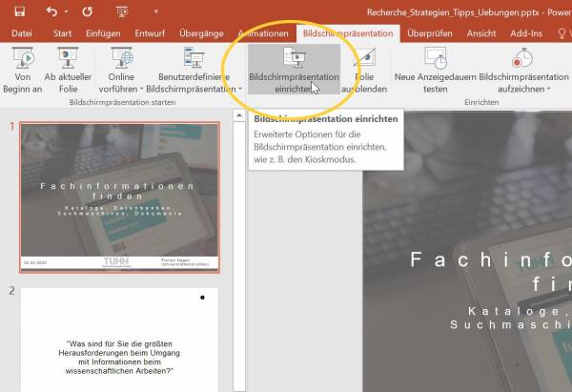Expand Bildschirmpräsentation aufzeichnen dropdown arrow
Screen dimensions: 572x392
click(x=549, y=89)
